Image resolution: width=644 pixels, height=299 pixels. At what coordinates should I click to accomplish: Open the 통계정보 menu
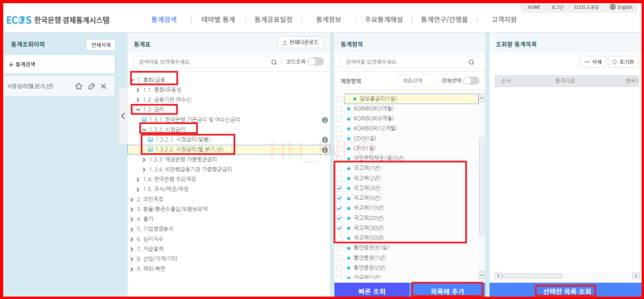[x=328, y=19]
